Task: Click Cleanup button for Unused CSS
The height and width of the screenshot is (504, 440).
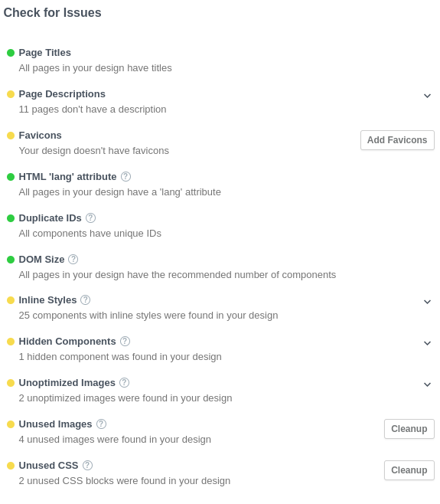Action: [x=409, y=470]
